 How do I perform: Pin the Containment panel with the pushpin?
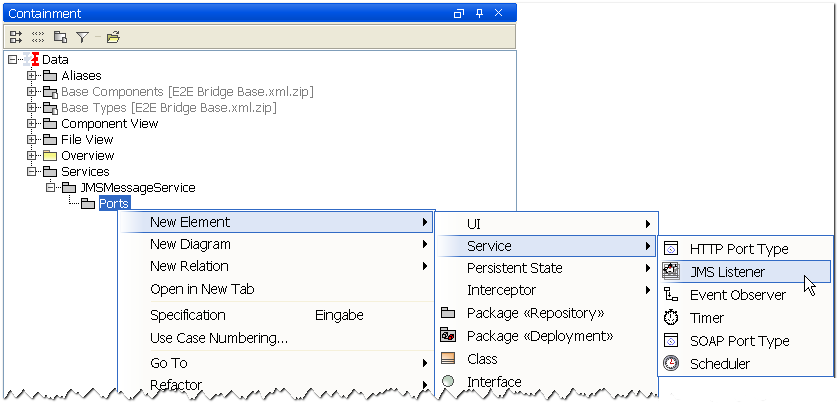point(479,13)
